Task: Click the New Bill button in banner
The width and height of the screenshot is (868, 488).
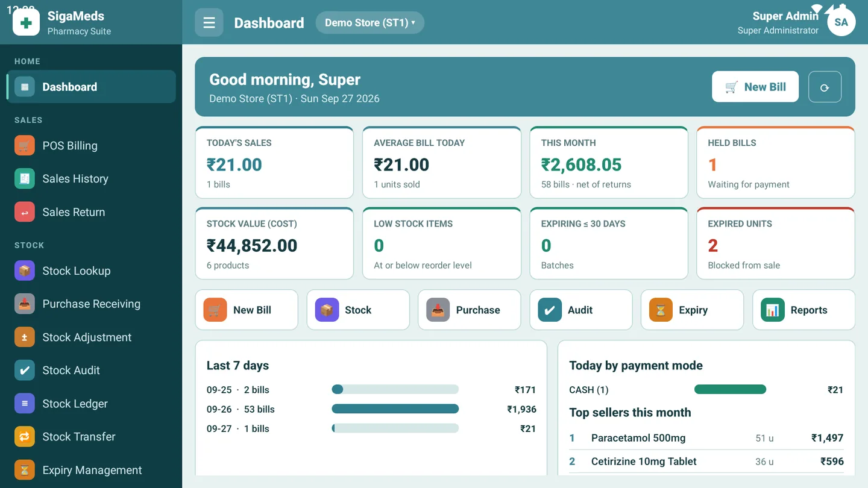Action: [755, 87]
